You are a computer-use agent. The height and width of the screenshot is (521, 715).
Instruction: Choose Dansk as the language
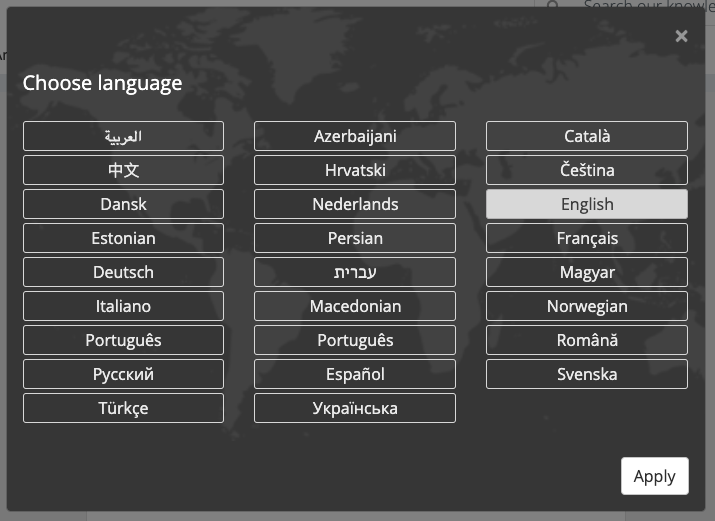pyautogui.click(x=124, y=204)
